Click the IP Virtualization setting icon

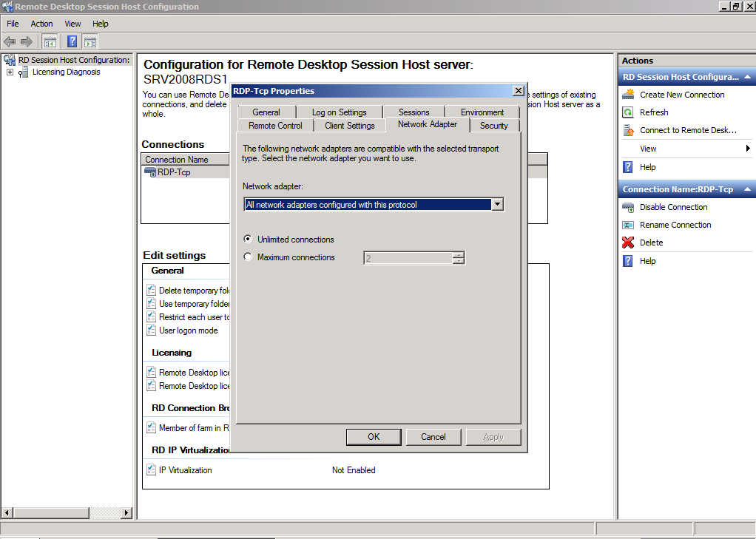[152, 469]
